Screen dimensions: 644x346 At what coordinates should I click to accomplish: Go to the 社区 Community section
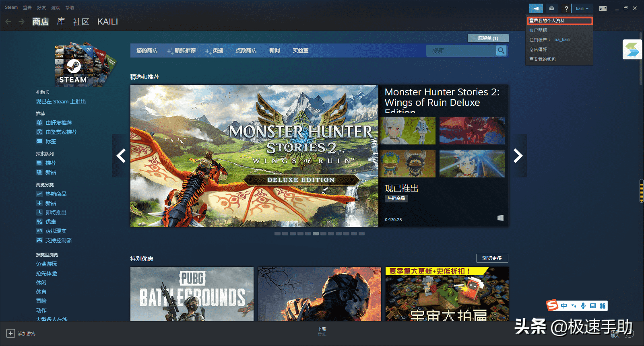(81, 22)
